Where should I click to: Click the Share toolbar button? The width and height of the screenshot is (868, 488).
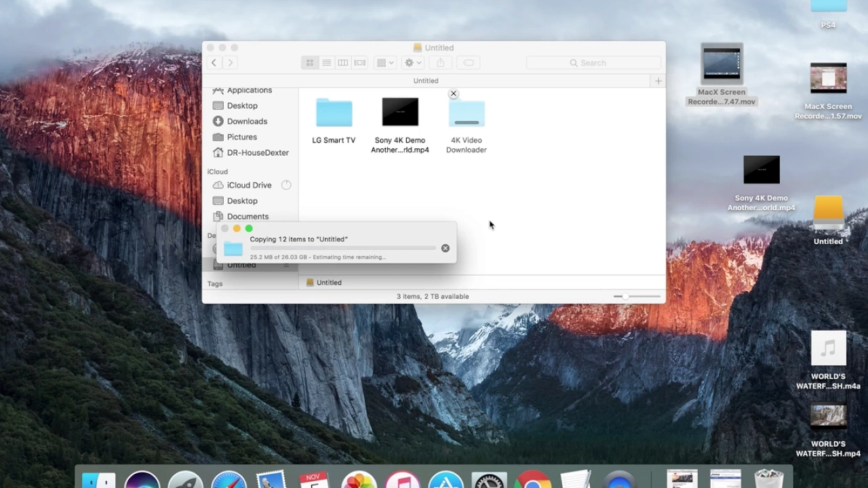point(440,62)
